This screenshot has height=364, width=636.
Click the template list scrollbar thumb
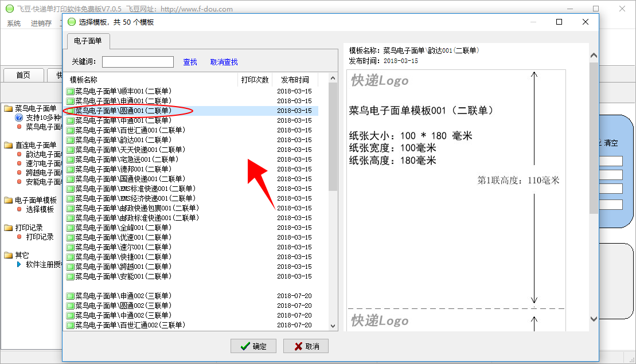click(333, 136)
